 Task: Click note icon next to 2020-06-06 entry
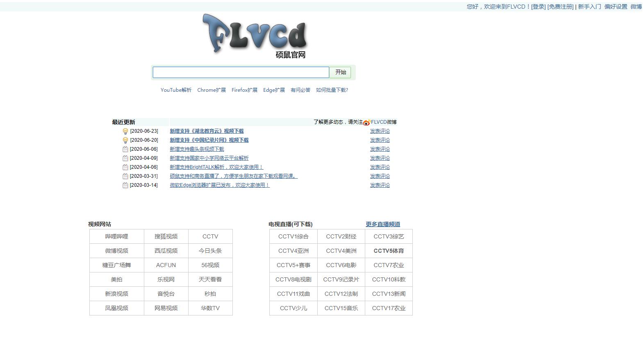tap(125, 149)
